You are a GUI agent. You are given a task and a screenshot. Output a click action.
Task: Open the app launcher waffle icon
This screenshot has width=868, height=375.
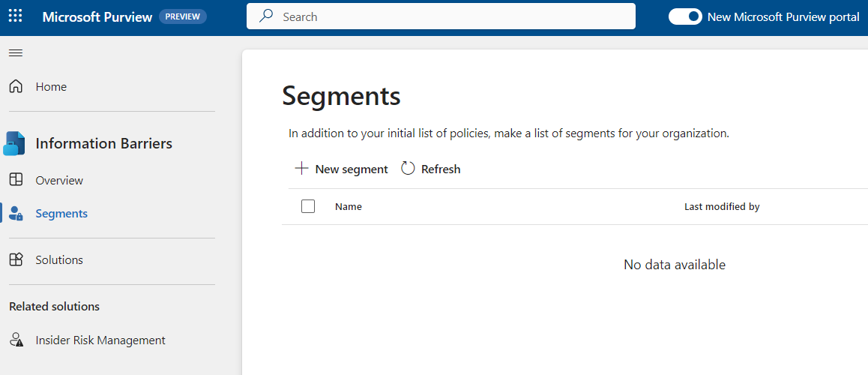point(15,16)
